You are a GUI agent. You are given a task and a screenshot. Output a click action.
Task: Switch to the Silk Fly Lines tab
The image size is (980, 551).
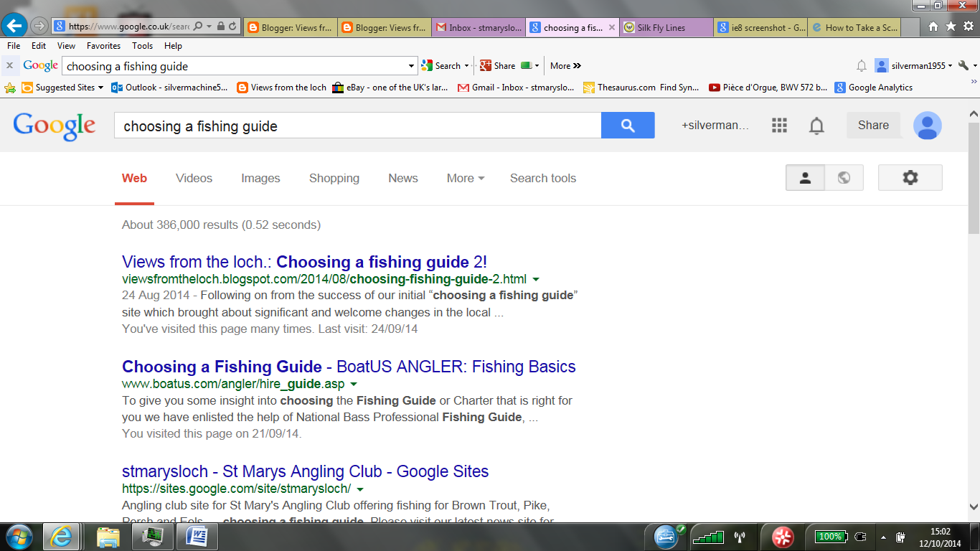click(x=667, y=28)
